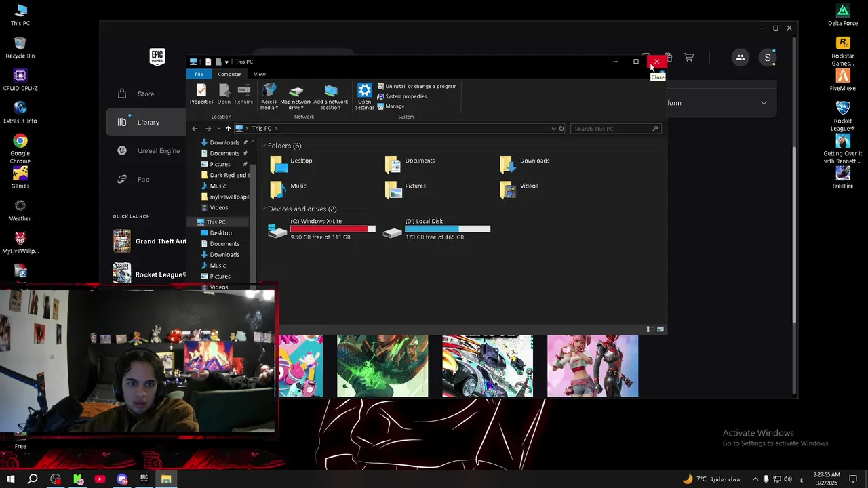This screenshot has width=868, height=488.
Task: Click the Rocket League game cover in library
Action: [488, 366]
